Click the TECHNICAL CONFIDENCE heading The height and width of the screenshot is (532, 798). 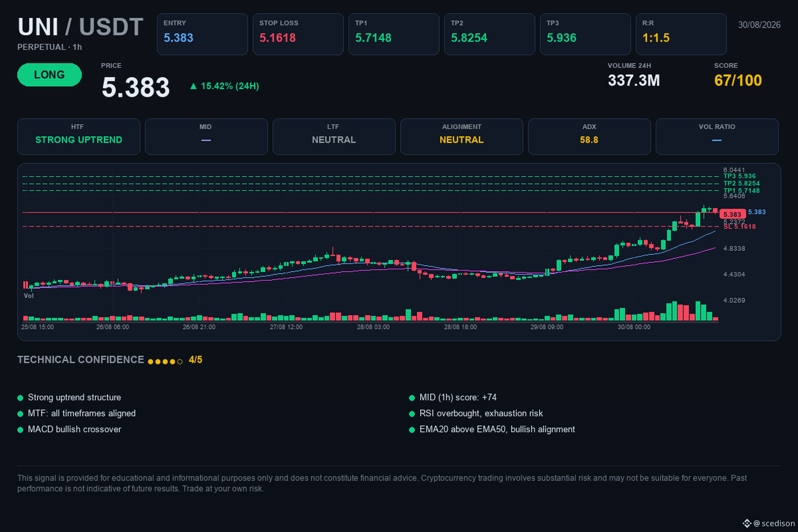click(x=81, y=360)
